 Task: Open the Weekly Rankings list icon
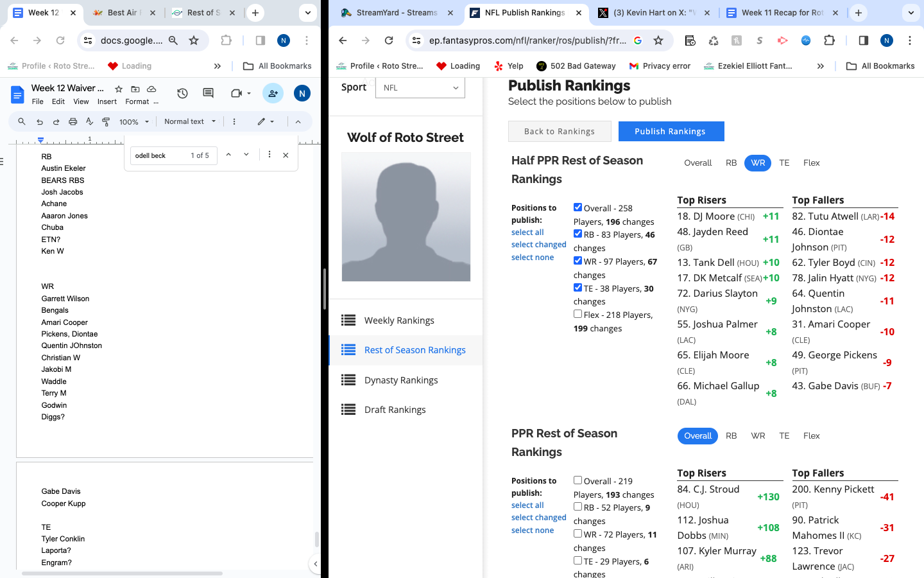(348, 320)
